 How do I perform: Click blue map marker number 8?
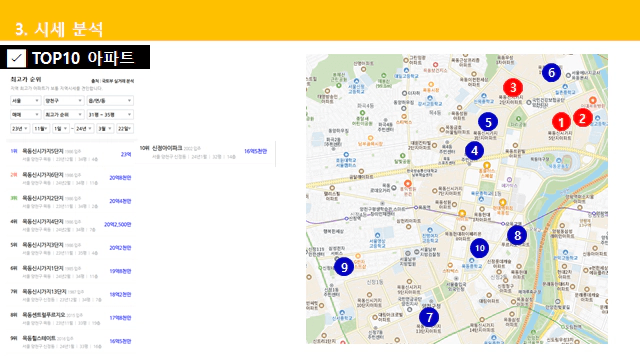[x=517, y=235]
